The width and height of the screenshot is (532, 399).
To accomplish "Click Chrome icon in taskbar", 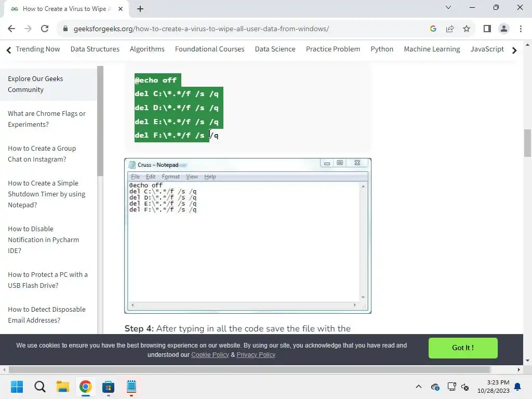I will coord(86,387).
